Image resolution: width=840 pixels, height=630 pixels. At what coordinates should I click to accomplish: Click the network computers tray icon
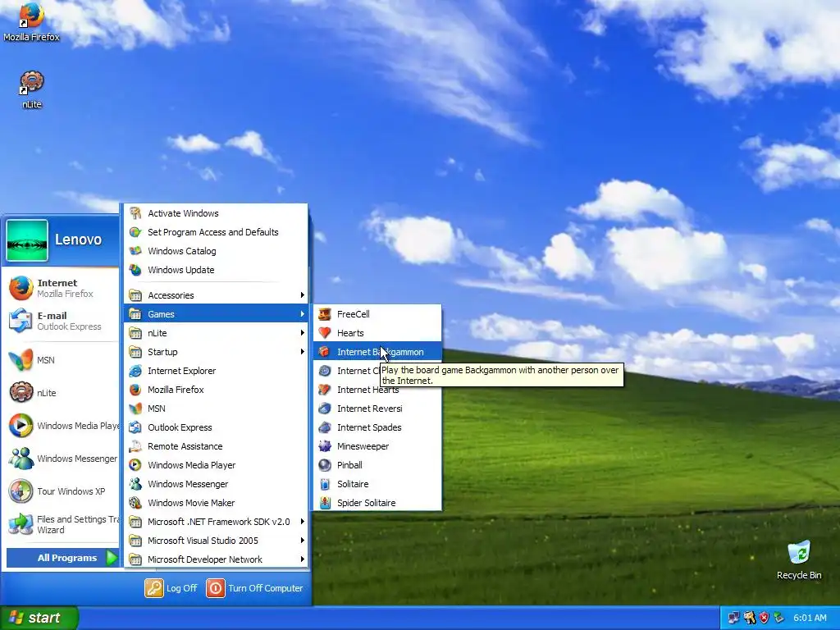click(733, 618)
